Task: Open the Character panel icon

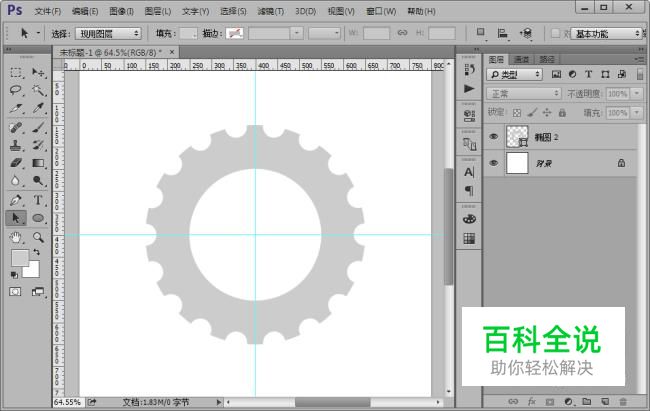Action: pyautogui.click(x=469, y=172)
